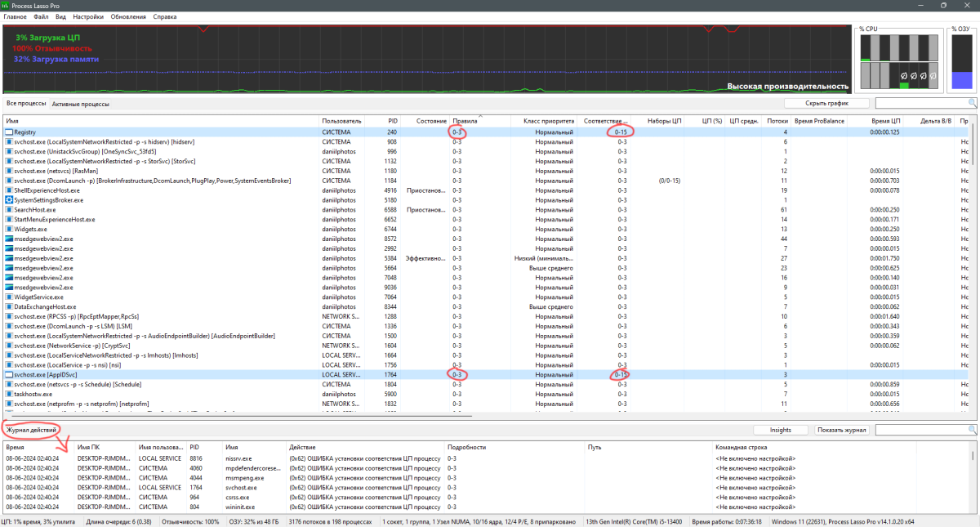Viewport: 980px width, 527px height.
Task: Click the DataExchangeHost.exe process icon
Action: pyautogui.click(x=9, y=307)
